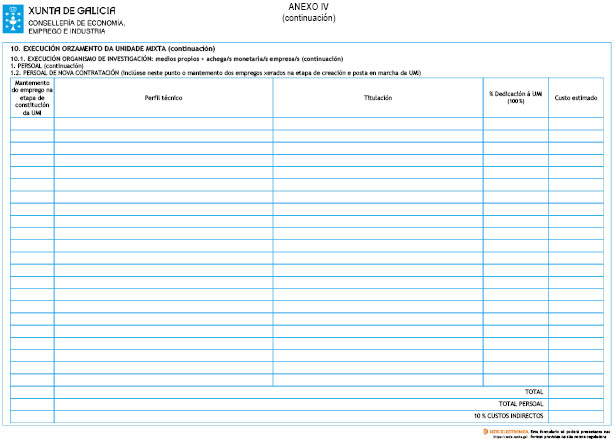Screen dimensions: 615x439
Task: Click the Perfil técnico column header
Action: [x=163, y=97]
